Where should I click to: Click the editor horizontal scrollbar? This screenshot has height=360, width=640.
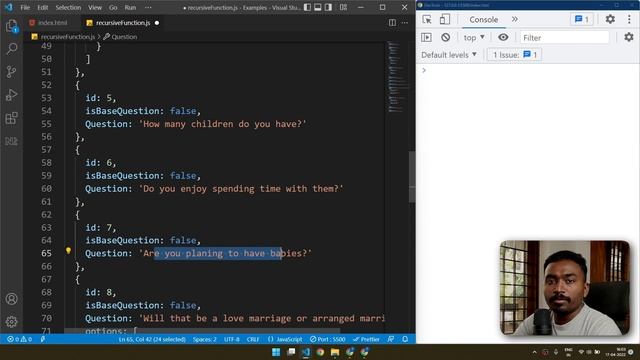202,331
